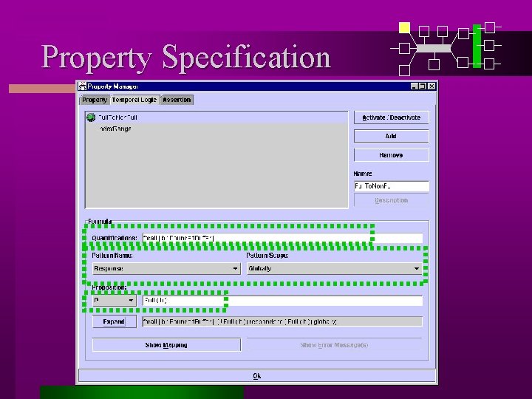Click the expanded formula text field
This screenshot has width=532, height=399.
[282, 321]
